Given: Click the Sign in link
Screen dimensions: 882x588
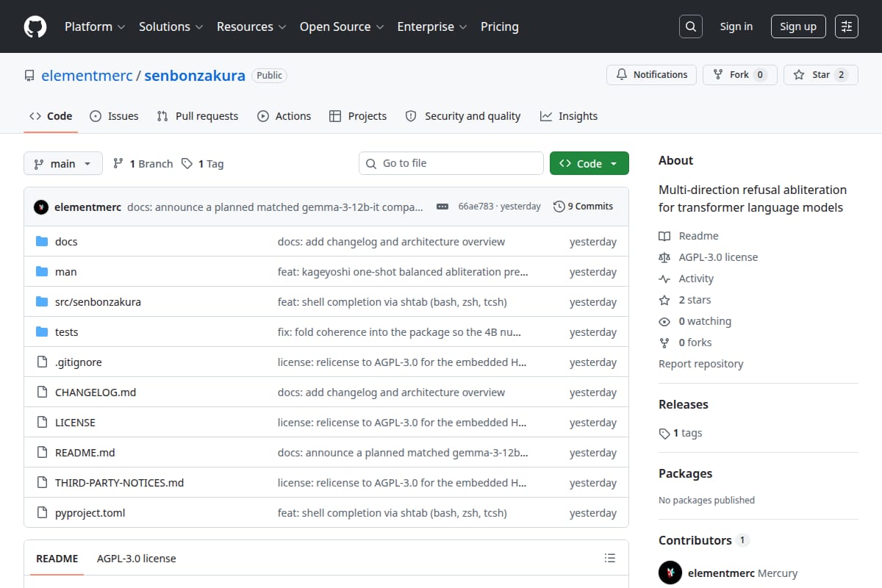Looking at the screenshot, I should click(736, 26).
